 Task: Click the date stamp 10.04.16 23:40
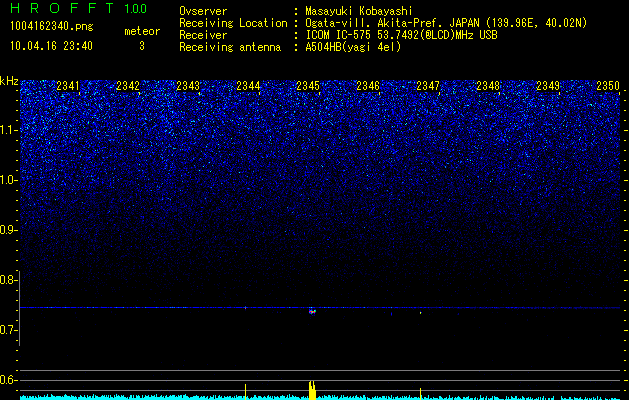pyautogui.click(x=51, y=46)
